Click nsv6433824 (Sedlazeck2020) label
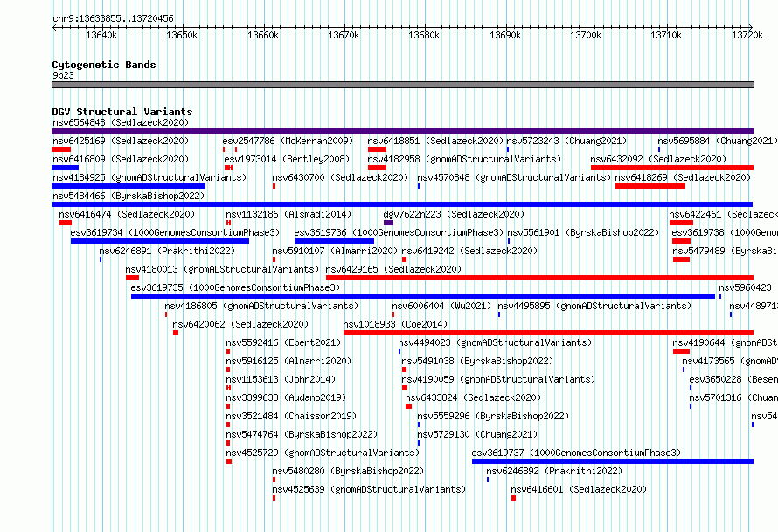The width and height of the screenshot is (778, 532). pyautogui.click(x=473, y=397)
